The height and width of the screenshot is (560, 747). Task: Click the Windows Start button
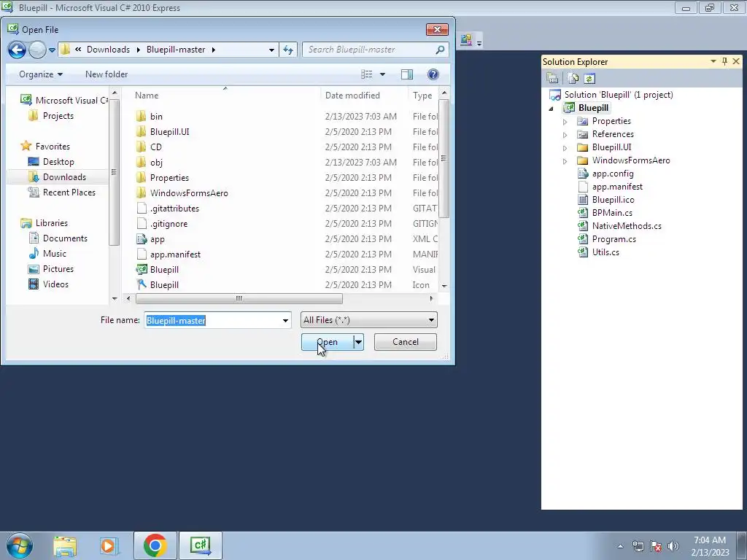(20, 545)
